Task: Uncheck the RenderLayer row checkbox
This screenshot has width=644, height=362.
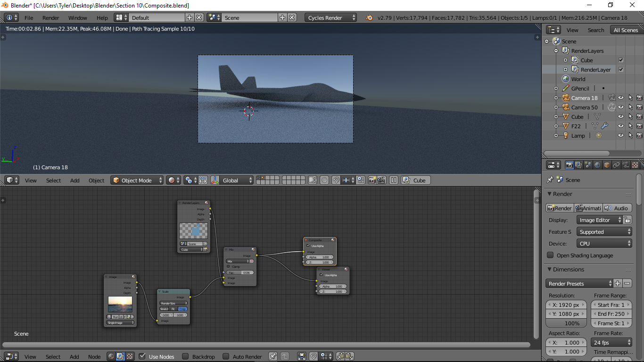Action: (621, 69)
